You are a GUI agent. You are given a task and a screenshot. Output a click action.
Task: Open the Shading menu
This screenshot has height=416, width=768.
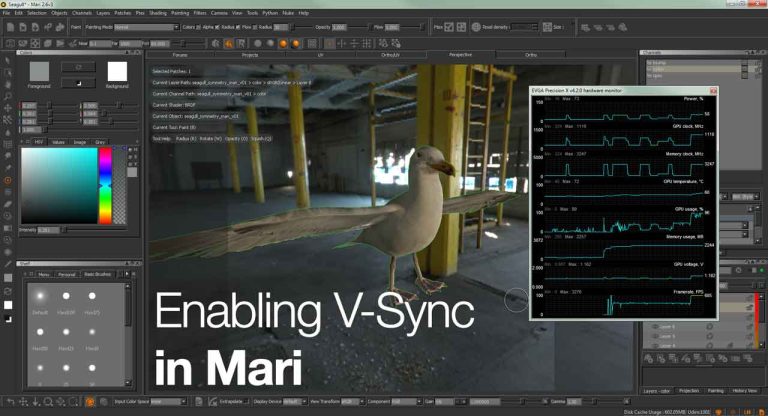(x=158, y=12)
